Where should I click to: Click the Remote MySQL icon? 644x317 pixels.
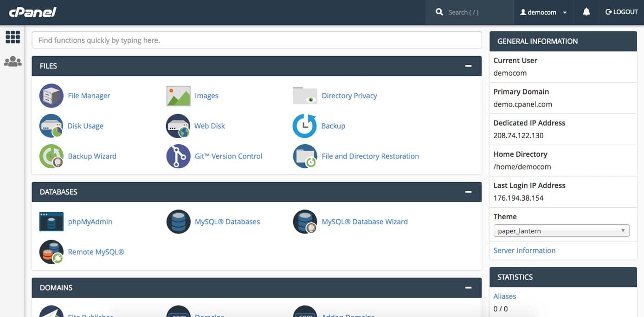click(52, 252)
